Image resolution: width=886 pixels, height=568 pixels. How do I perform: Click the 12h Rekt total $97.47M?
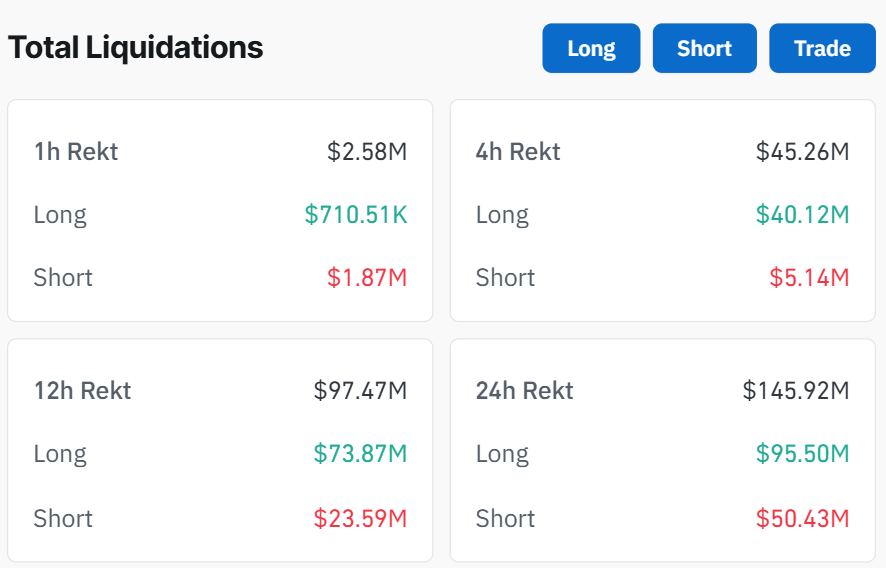click(x=360, y=391)
